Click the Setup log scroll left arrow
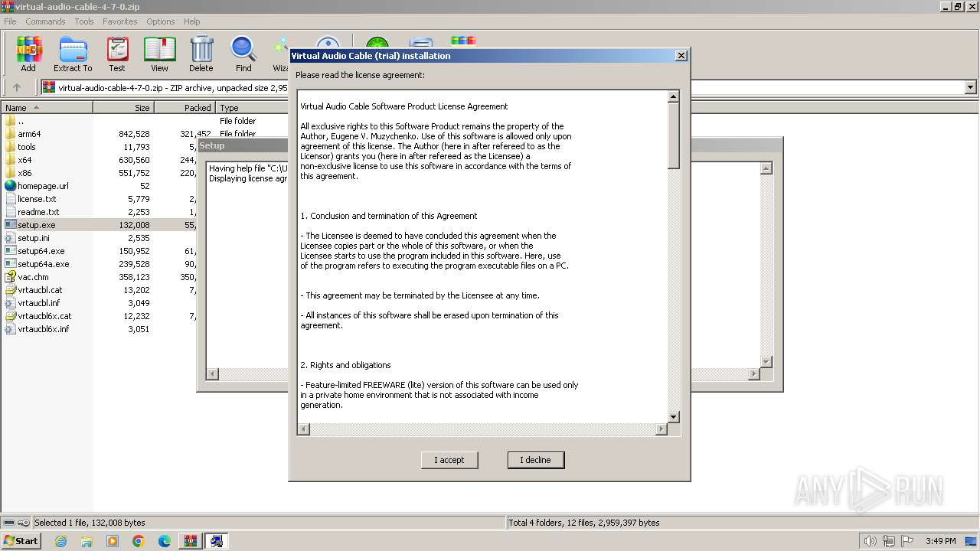Image resolution: width=980 pixels, height=551 pixels. point(214,373)
